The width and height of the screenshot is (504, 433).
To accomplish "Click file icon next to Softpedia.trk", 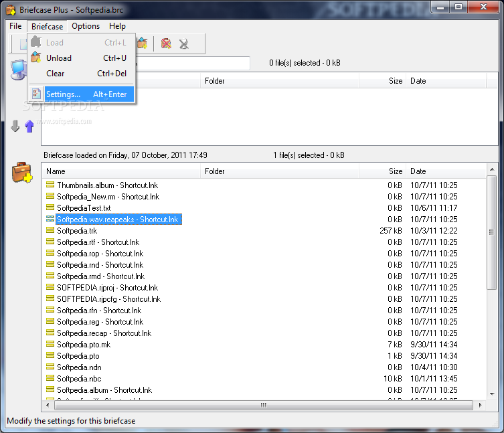I will coord(50,230).
